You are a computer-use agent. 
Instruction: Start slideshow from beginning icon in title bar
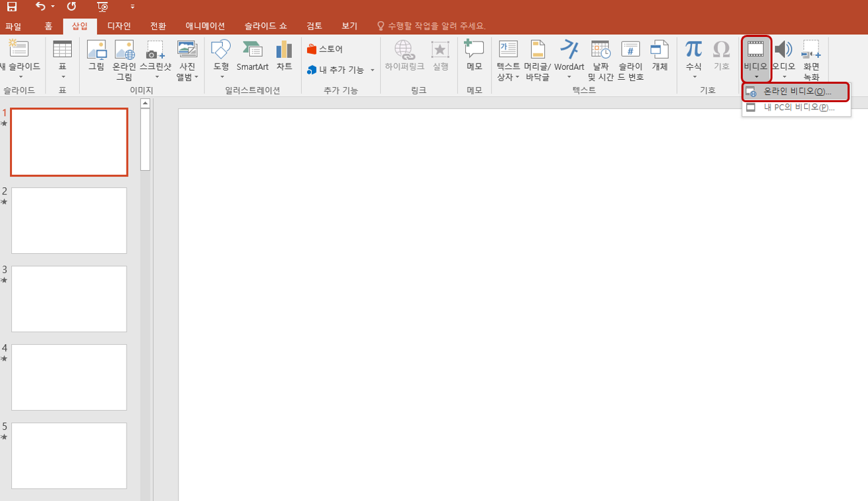(102, 7)
